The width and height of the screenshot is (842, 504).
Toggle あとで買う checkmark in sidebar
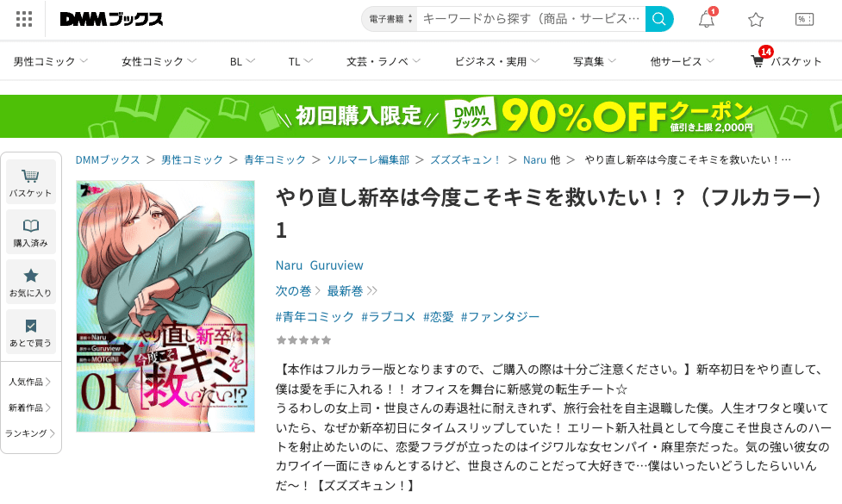(x=31, y=332)
